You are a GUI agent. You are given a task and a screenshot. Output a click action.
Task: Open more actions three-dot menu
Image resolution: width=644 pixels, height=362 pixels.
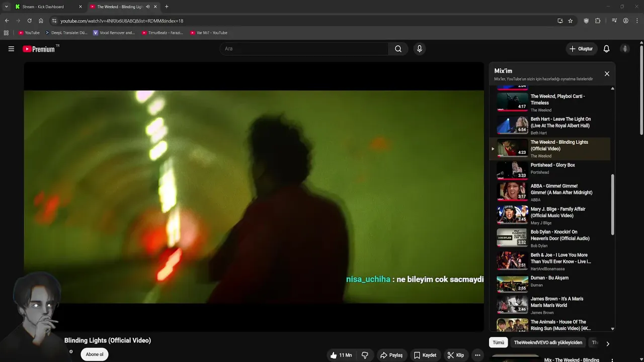477,355
